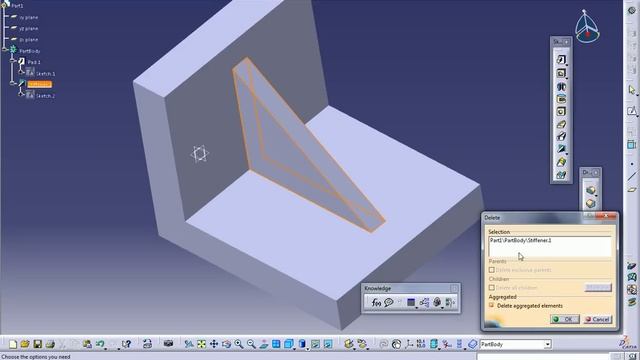640x360 pixels.
Task: Click Zoom Out magnifier icon
Action: (251, 344)
